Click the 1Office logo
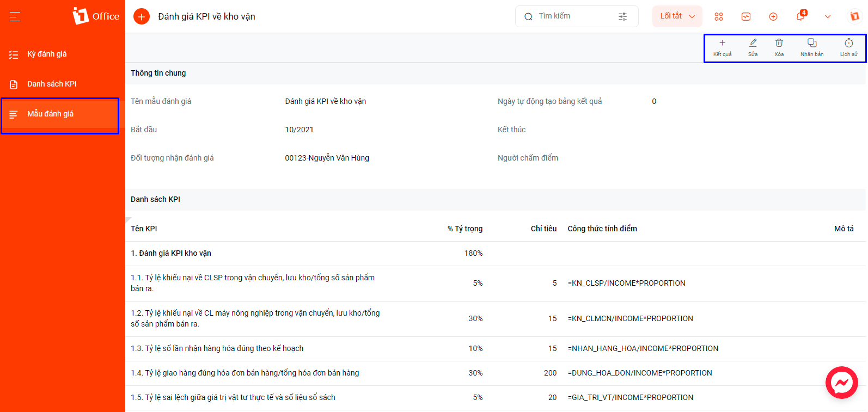The image size is (868, 412). point(96,16)
